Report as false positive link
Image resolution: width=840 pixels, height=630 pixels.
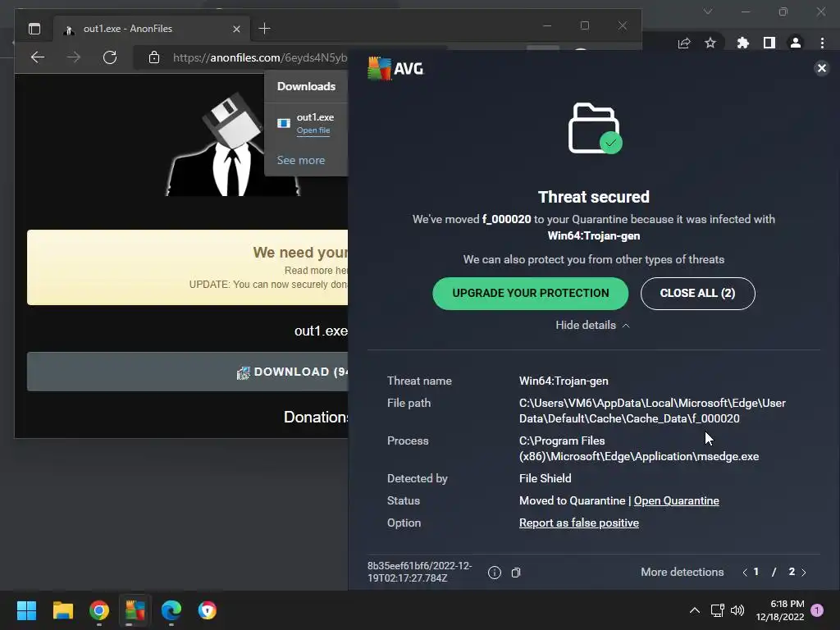(578, 523)
